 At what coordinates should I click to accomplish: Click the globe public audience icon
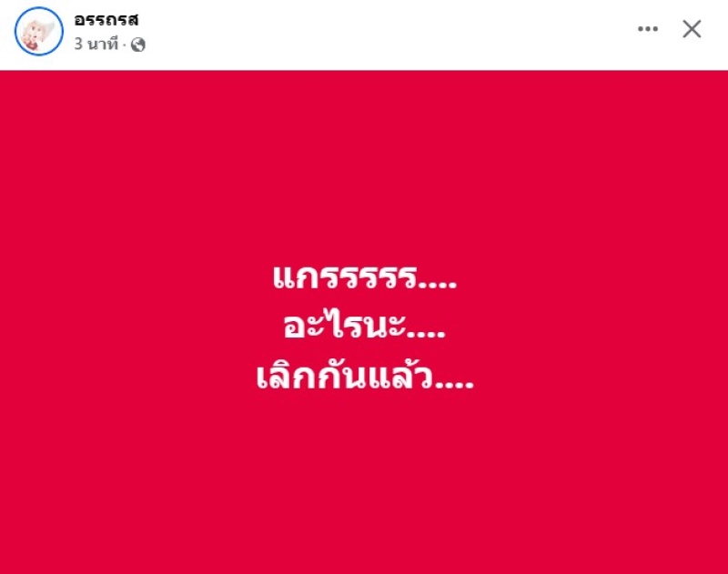coord(138,45)
